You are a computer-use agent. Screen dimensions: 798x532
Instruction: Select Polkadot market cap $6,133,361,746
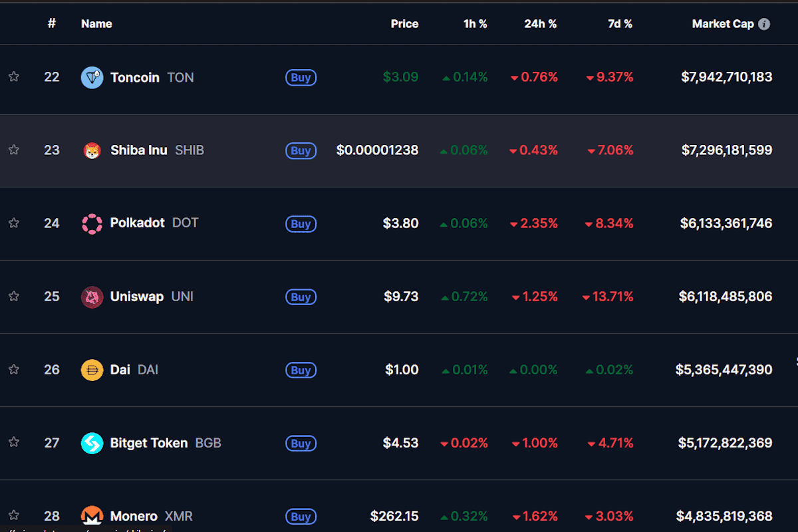tap(726, 223)
